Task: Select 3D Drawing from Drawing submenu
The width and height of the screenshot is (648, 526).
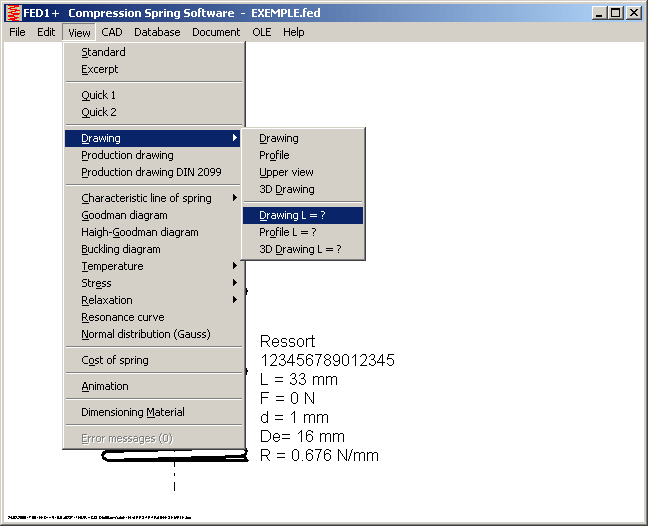Action: pyautogui.click(x=286, y=189)
